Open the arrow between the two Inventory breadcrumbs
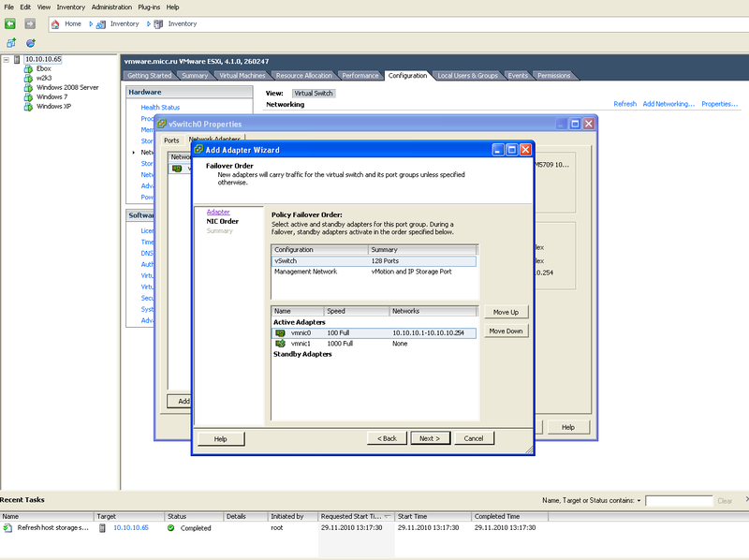The image size is (749, 560). tap(149, 24)
